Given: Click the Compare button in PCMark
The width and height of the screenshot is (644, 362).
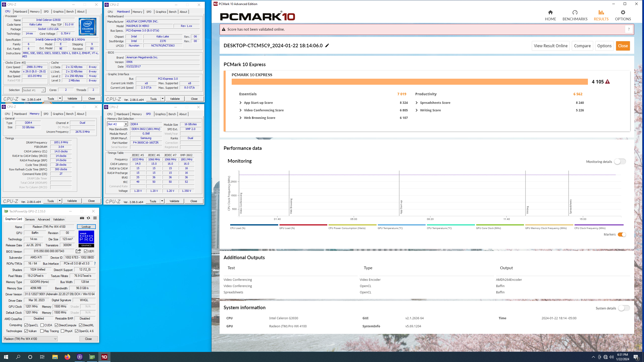Looking at the screenshot, I should [x=582, y=46].
